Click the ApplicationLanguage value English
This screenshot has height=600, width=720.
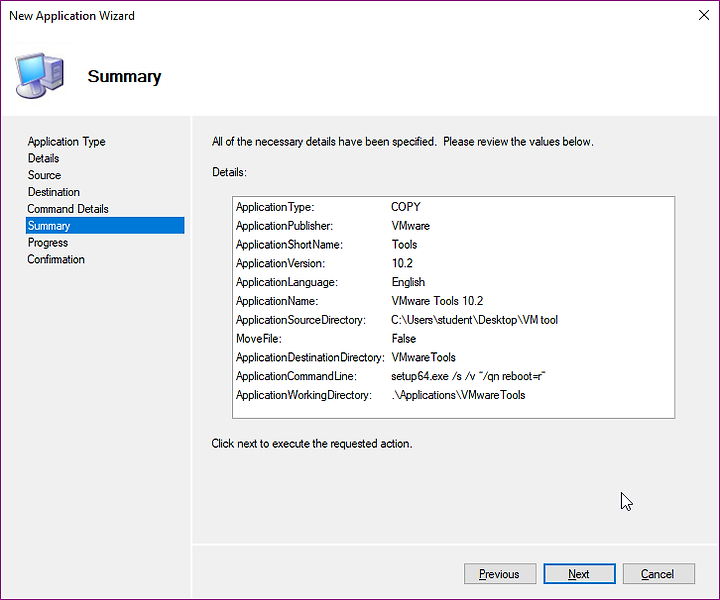(408, 282)
